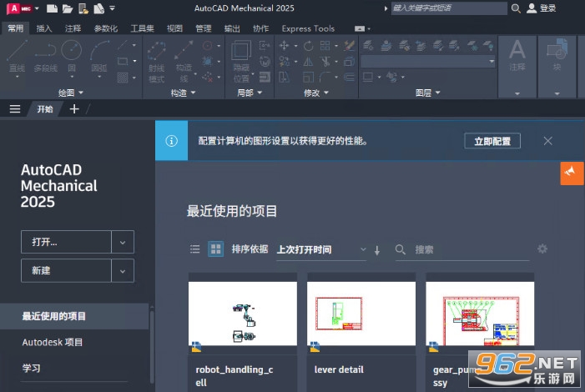Screen dimensions: 585x392
Task: Select the Move tool in 修改 panel
Action: (284, 46)
